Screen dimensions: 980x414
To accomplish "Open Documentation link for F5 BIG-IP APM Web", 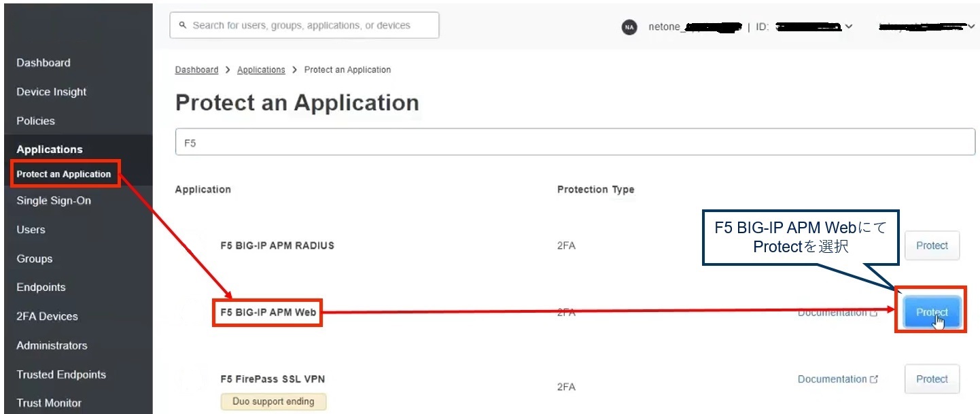I will pos(837,313).
